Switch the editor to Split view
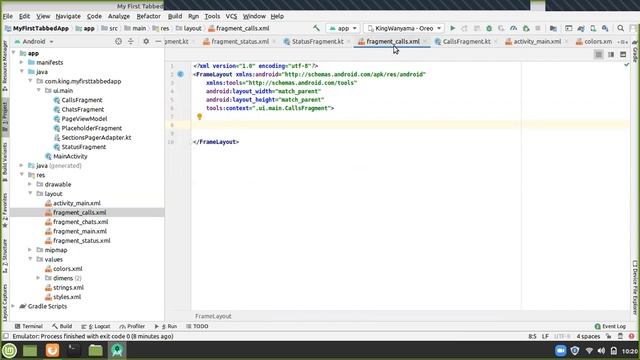This screenshot has height=360, width=640. pyautogui.click(x=611, y=54)
